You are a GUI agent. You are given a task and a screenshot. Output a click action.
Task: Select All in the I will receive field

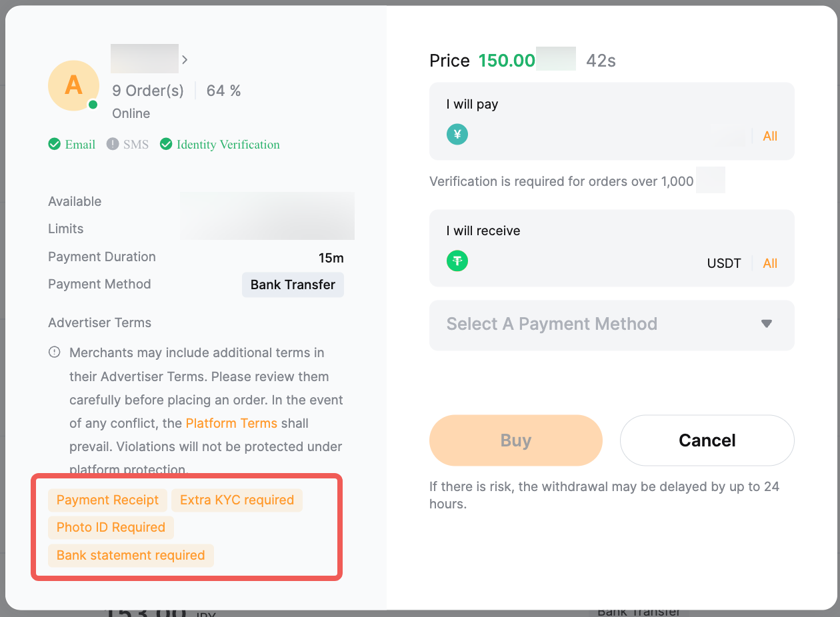coord(770,263)
